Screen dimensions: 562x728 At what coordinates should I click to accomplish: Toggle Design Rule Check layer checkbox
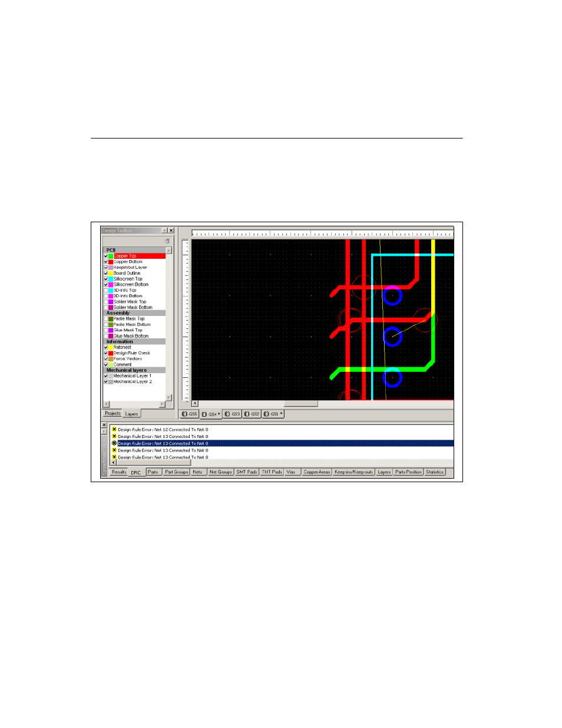[106, 353]
